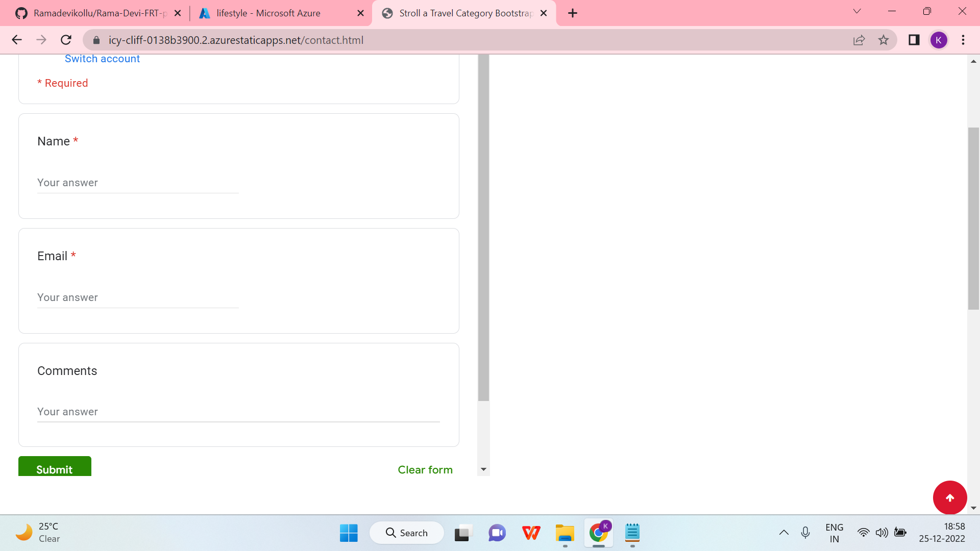Click the red scroll-to-top arrow button

coord(949,497)
